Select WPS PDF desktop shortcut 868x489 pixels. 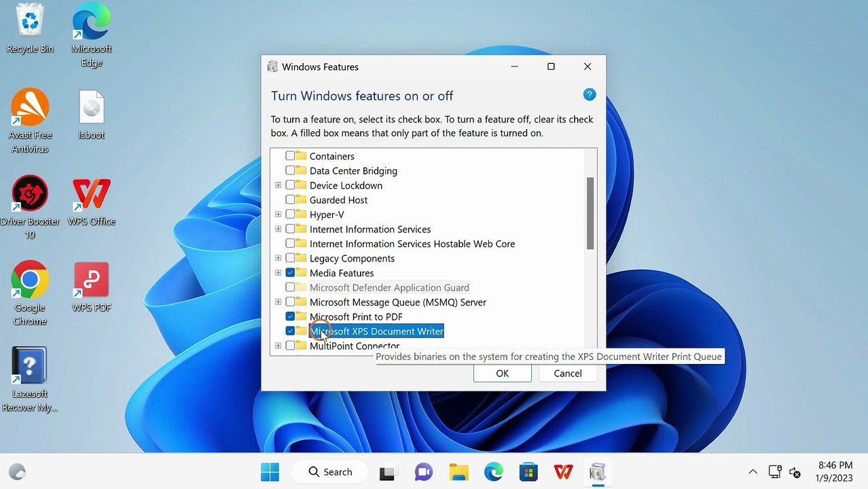[x=92, y=288]
